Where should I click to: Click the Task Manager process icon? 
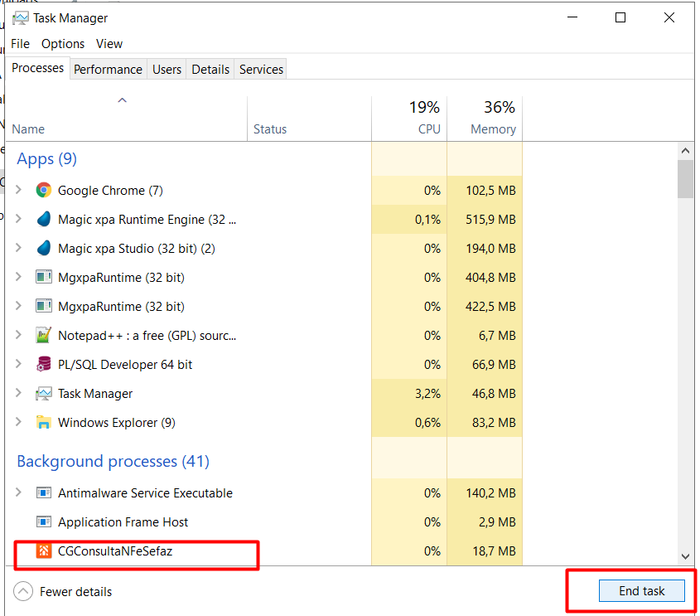[44, 394]
